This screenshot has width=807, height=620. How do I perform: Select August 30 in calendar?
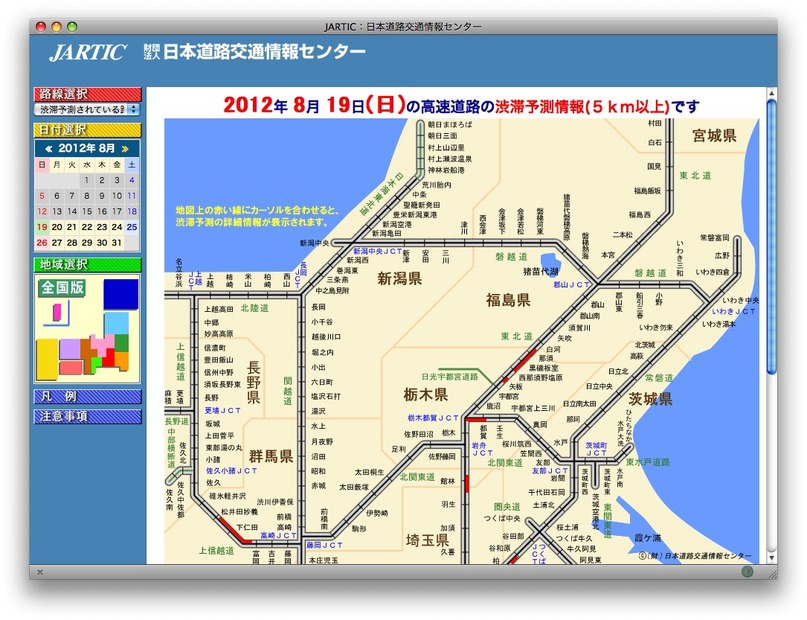[102, 242]
